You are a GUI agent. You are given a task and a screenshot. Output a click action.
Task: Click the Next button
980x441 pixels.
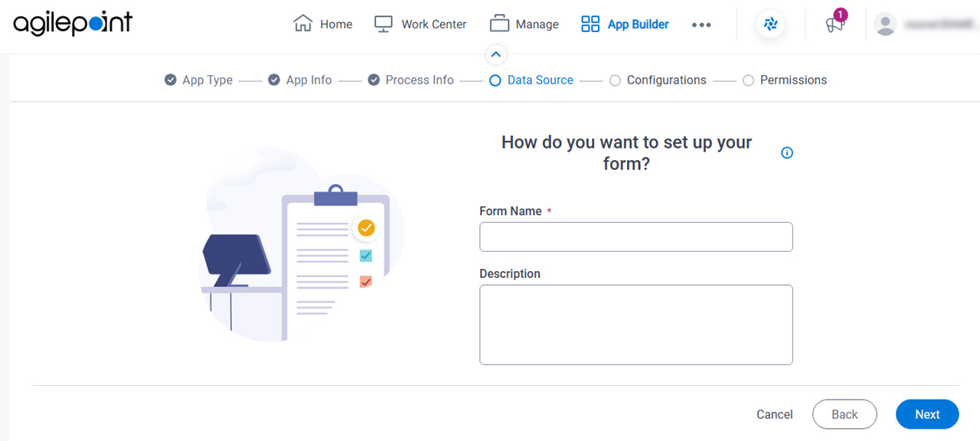[x=927, y=414]
